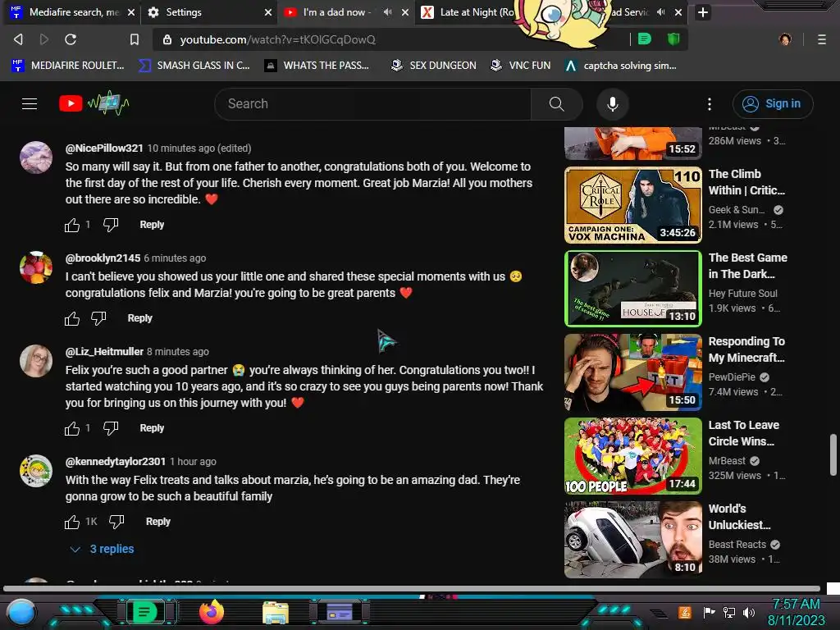840x630 pixels.
Task: Click the horizontal scrollbar at bottom
Action: (x=412, y=589)
